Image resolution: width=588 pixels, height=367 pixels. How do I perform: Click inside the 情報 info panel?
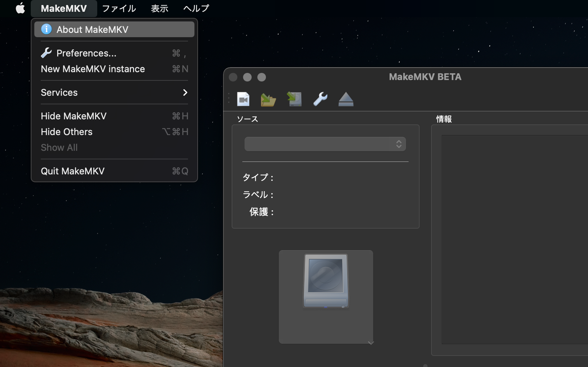(x=515, y=239)
